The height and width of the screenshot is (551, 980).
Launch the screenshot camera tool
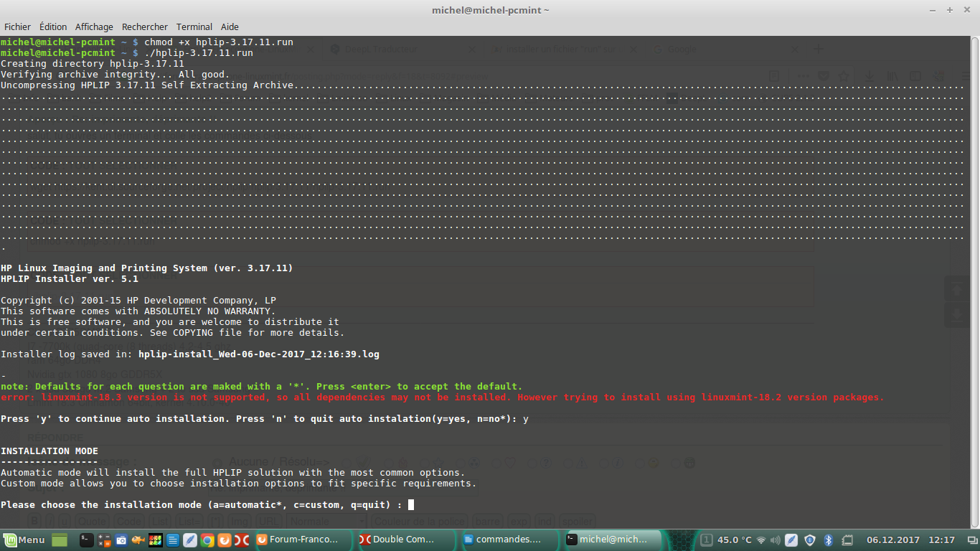tap(121, 540)
